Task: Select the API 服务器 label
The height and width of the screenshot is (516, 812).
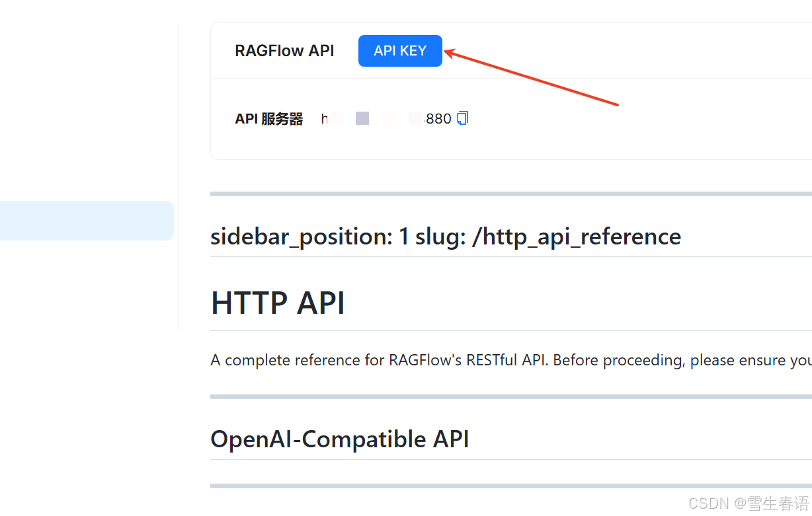Action: click(268, 119)
